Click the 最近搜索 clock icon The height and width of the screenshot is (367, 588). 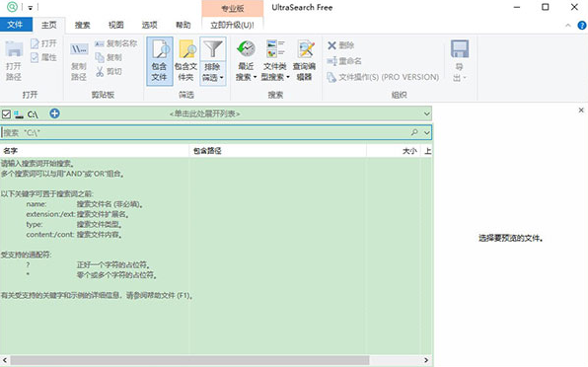point(246,48)
